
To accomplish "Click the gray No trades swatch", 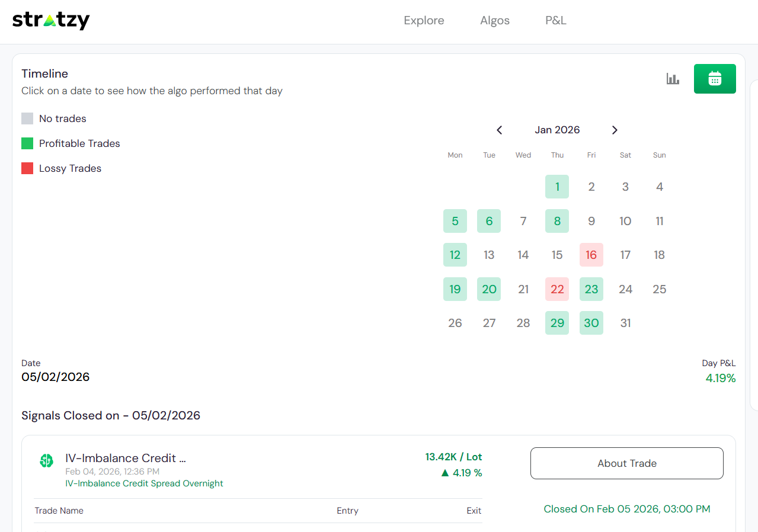I will (27, 118).
